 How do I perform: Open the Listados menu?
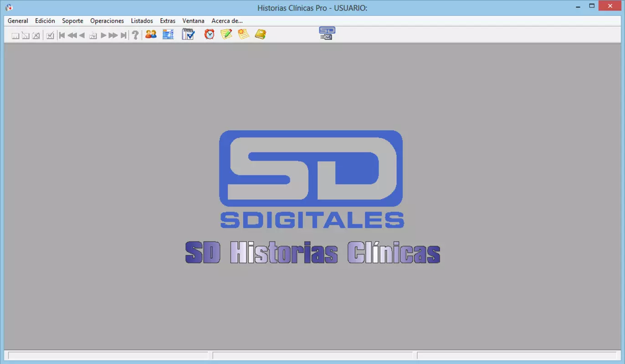point(142,21)
